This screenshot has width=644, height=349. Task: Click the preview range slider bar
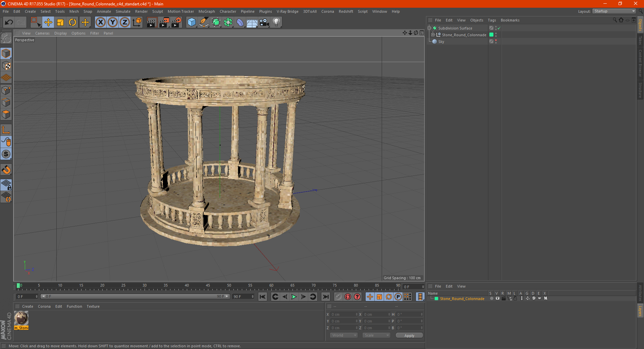tap(135, 296)
